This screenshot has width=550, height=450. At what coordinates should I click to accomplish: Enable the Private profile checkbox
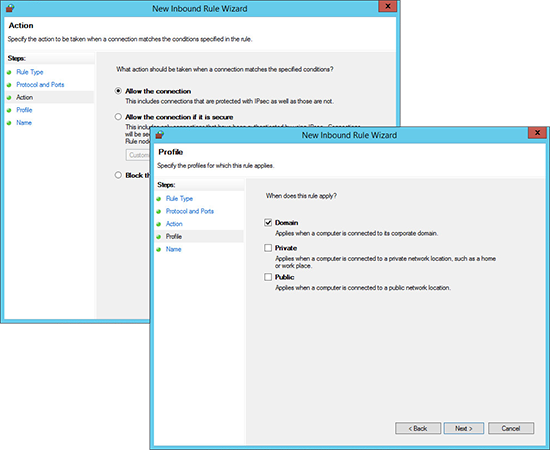click(268, 248)
